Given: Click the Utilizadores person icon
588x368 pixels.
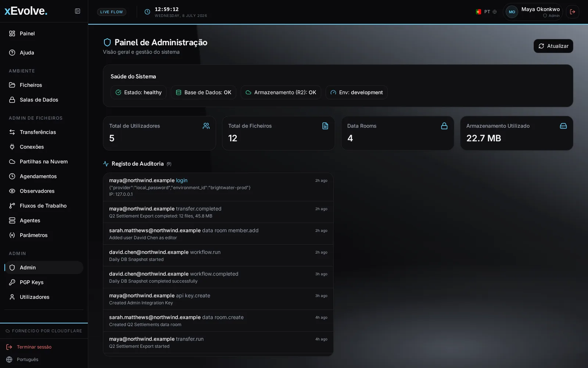Looking at the screenshot, I should point(12,297).
